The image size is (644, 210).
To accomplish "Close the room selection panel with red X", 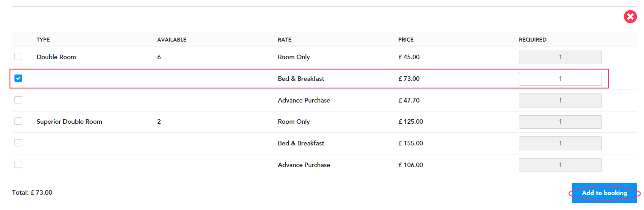I will pyautogui.click(x=630, y=17).
